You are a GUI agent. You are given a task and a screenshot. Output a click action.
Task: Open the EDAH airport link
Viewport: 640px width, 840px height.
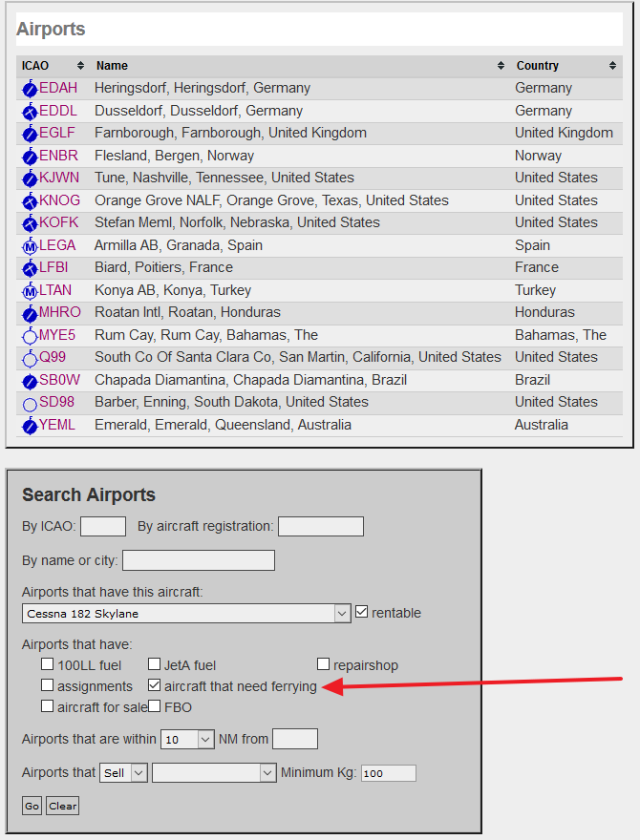click(58, 88)
